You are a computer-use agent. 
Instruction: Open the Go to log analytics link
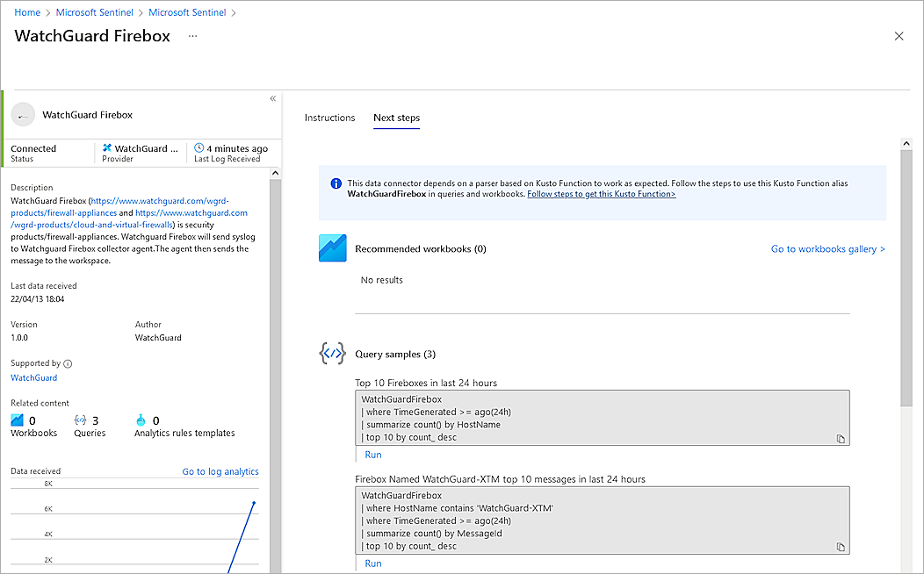click(220, 471)
